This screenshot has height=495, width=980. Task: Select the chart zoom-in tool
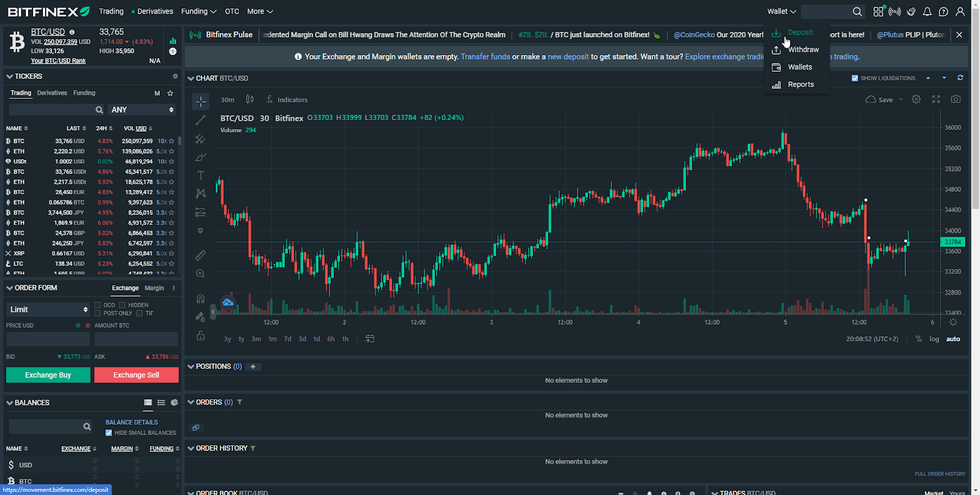click(200, 274)
